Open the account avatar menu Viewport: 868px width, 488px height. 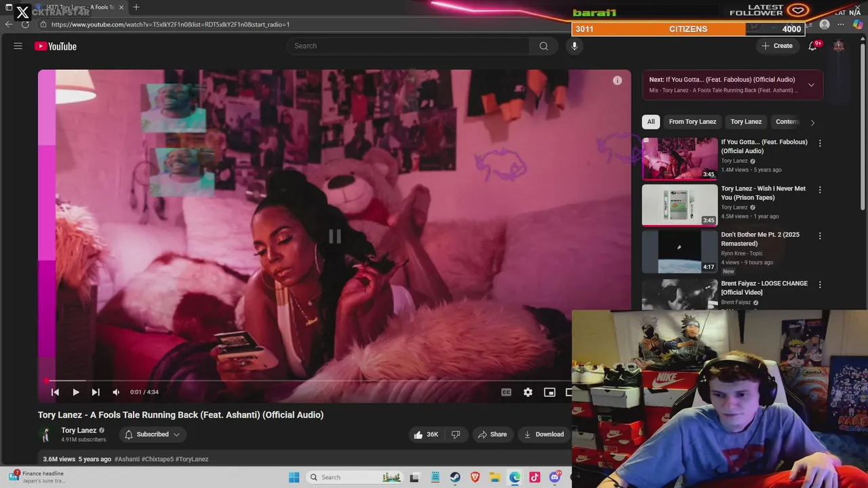(839, 46)
